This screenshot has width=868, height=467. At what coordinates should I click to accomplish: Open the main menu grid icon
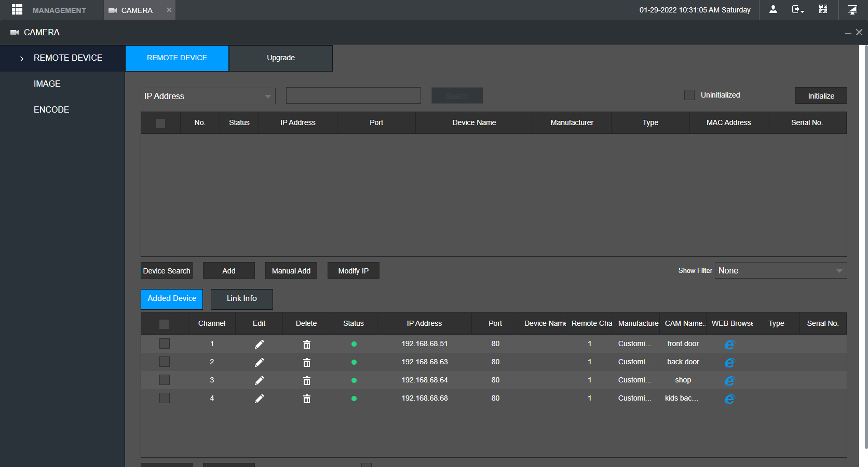click(x=17, y=9)
